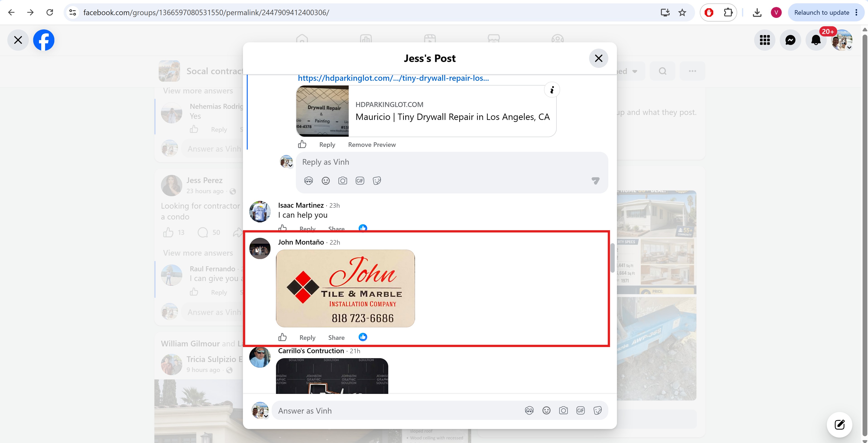Image resolution: width=868 pixels, height=443 pixels.
Task: Click Remove Preview under the link comment
Action: tap(372, 145)
